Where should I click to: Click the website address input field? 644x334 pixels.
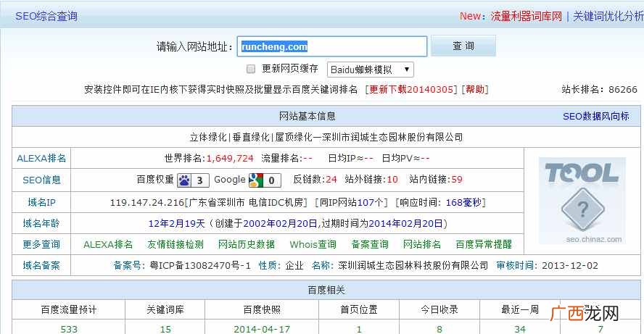point(332,46)
